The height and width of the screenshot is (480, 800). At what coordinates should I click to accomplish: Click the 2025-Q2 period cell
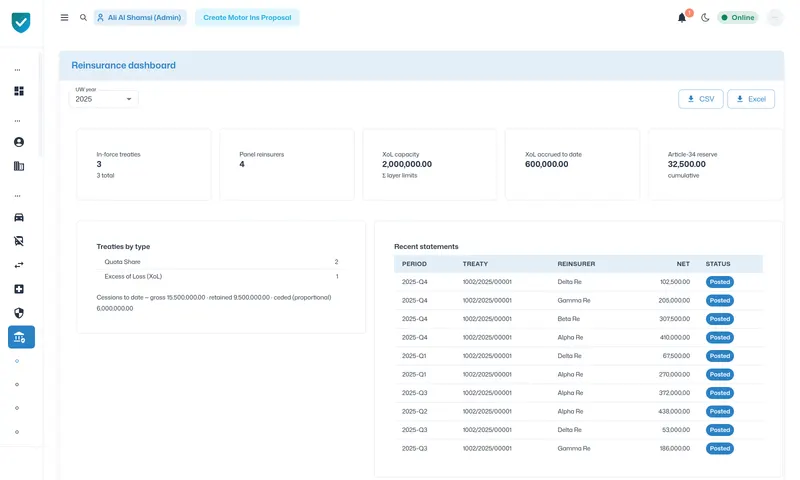point(414,412)
